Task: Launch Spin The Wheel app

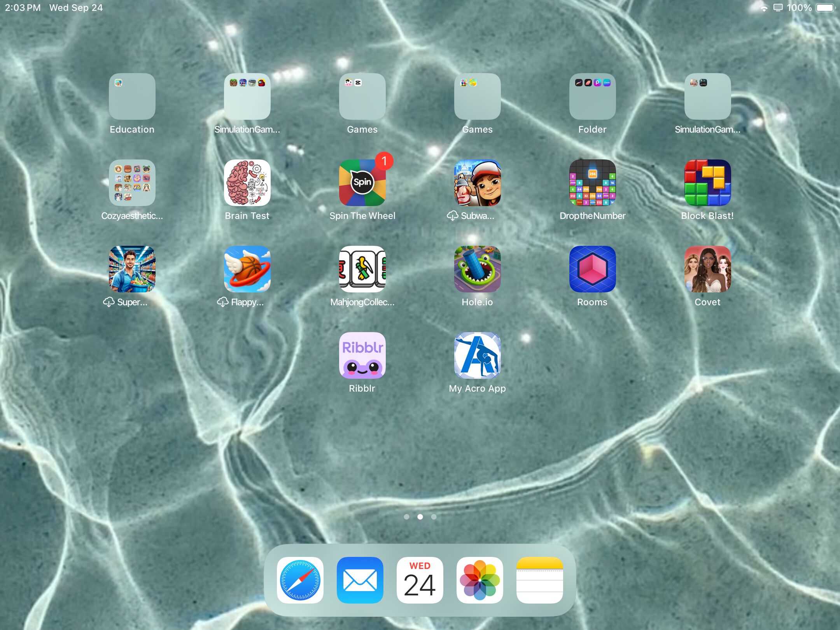Action: point(362,183)
